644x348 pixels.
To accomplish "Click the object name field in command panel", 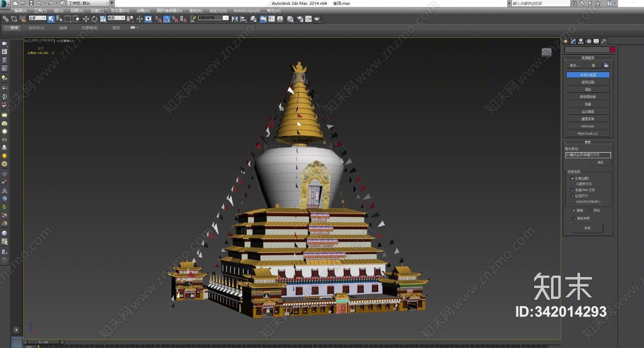I will [x=587, y=50].
